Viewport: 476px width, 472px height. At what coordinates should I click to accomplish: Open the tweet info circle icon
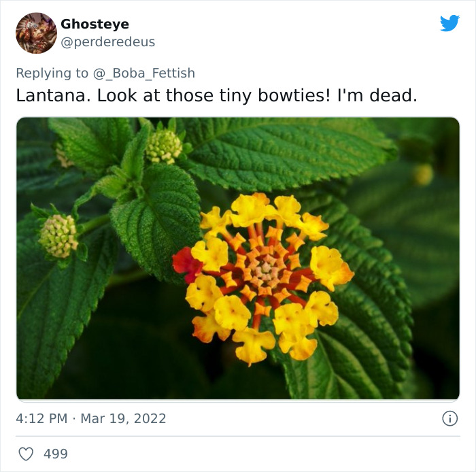[x=450, y=418]
